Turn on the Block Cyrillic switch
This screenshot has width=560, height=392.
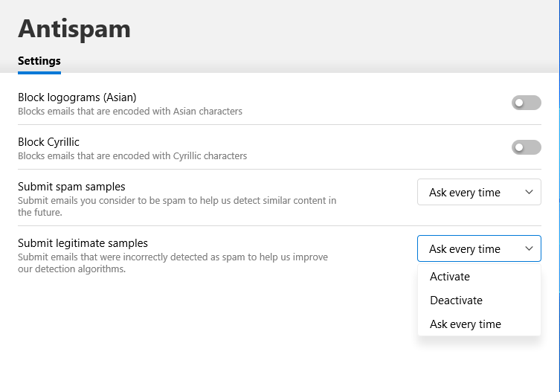coord(526,148)
